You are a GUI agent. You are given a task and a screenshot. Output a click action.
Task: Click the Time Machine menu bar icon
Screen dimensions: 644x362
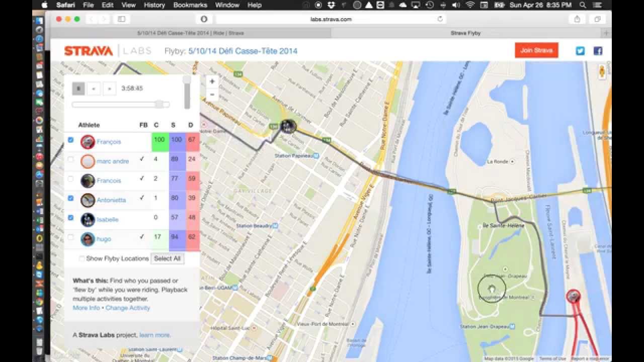430,5
